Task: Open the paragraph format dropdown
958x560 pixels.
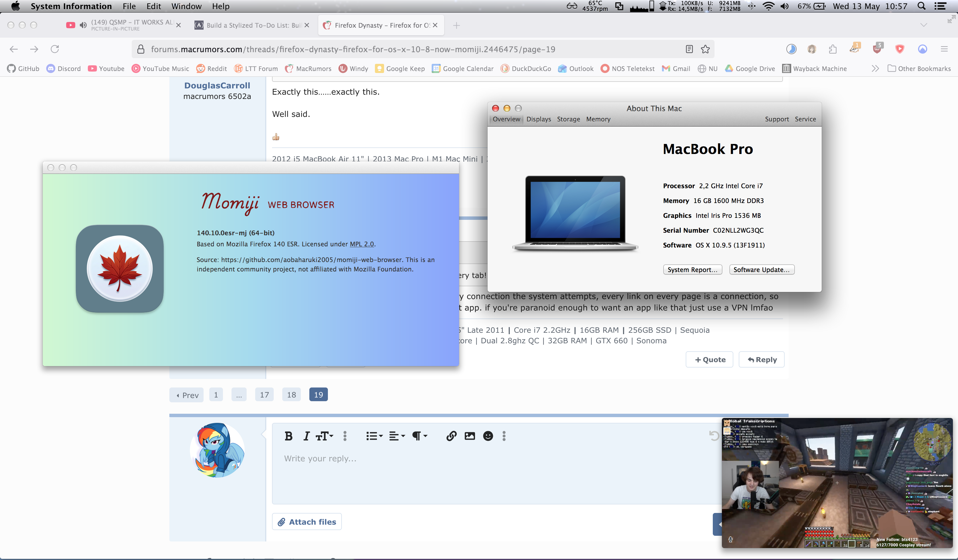Action: [x=420, y=436]
